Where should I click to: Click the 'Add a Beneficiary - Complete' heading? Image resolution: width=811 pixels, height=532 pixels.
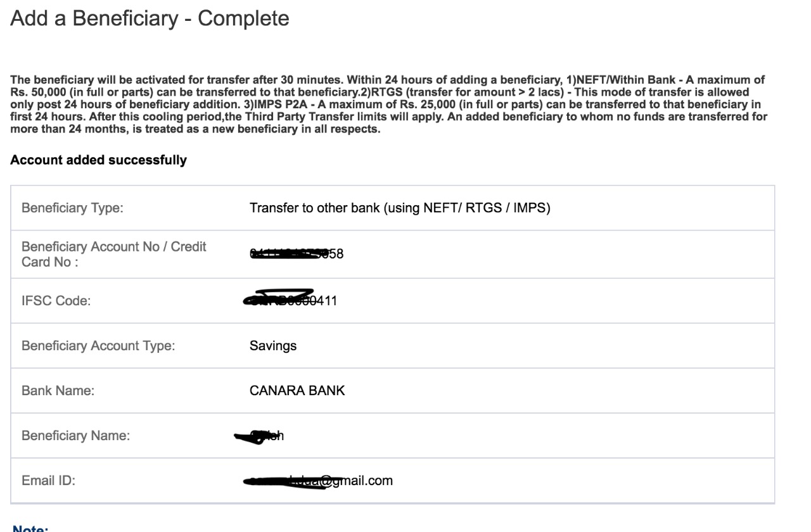tap(150, 18)
